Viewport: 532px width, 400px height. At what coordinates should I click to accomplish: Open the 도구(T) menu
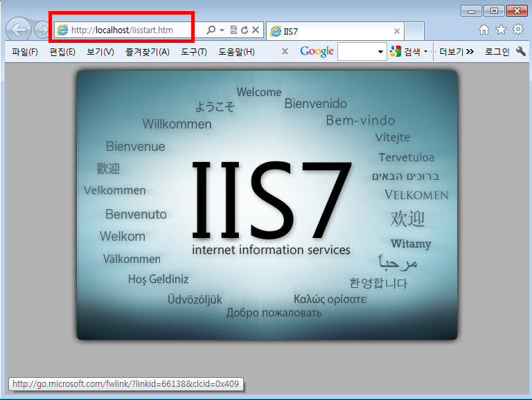194,52
